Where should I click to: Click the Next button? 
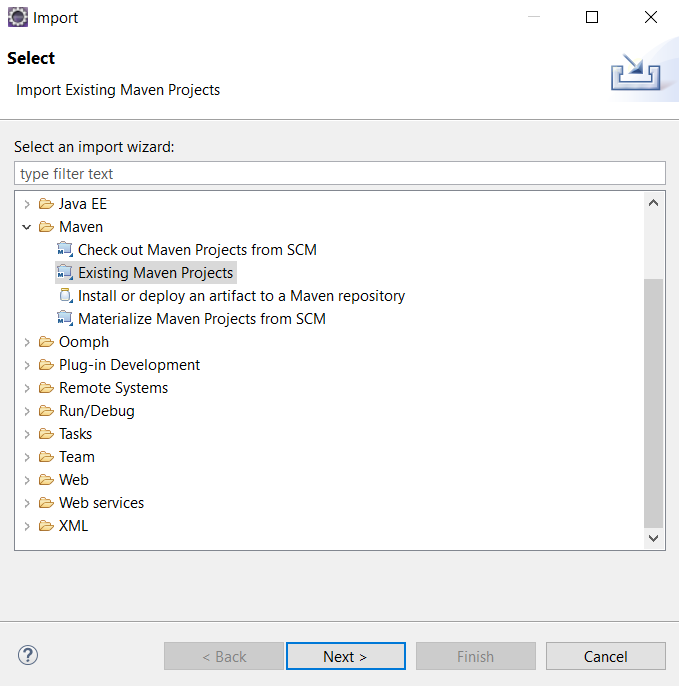pos(346,656)
